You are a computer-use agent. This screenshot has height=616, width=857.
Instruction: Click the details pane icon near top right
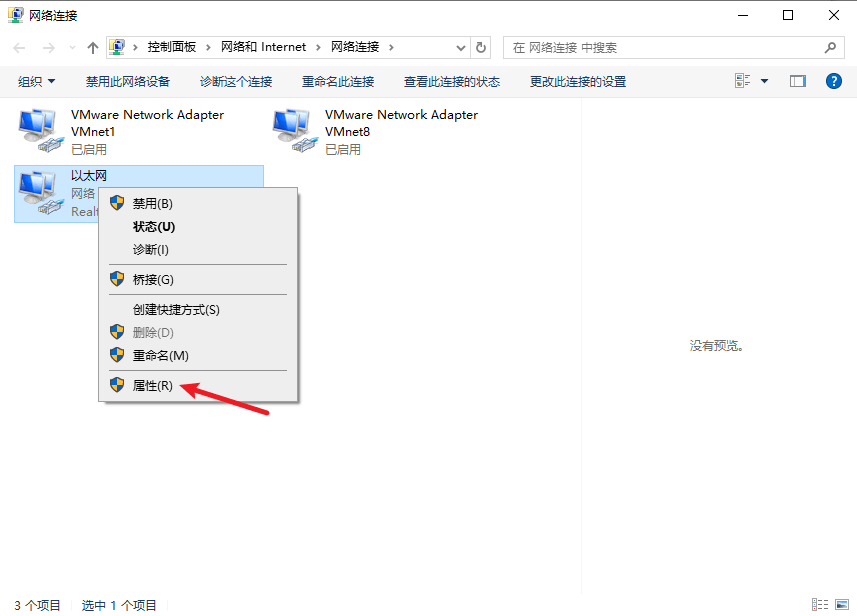coord(797,81)
